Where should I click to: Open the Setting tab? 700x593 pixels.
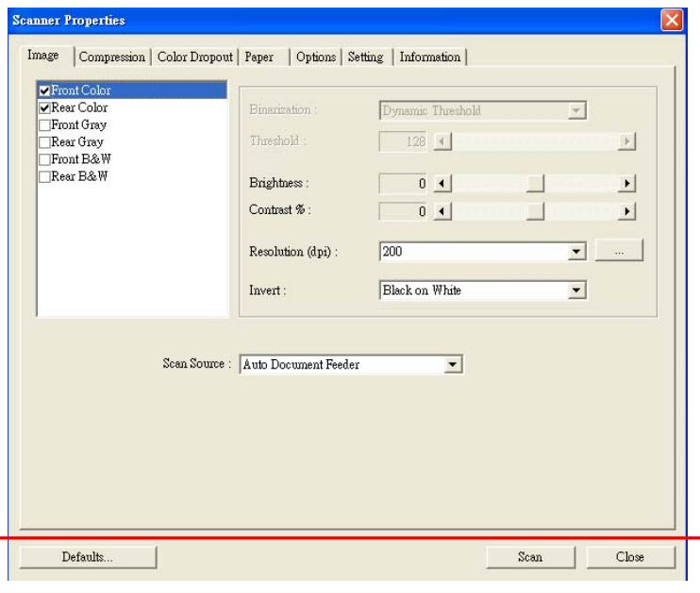pyautogui.click(x=366, y=58)
